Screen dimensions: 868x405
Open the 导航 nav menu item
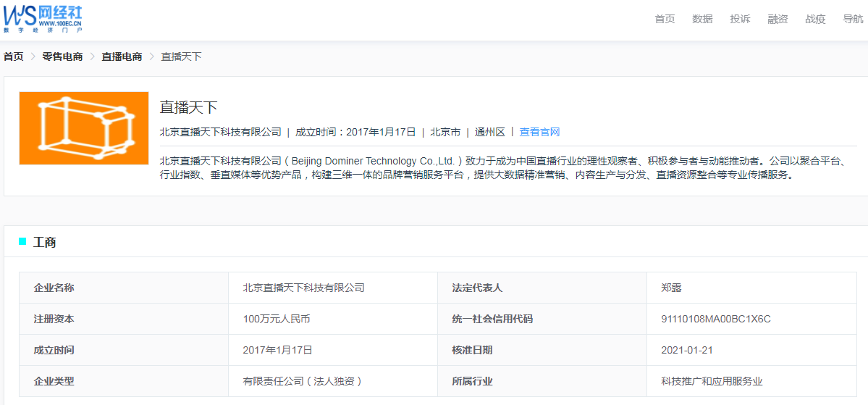pyautogui.click(x=853, y=19)
